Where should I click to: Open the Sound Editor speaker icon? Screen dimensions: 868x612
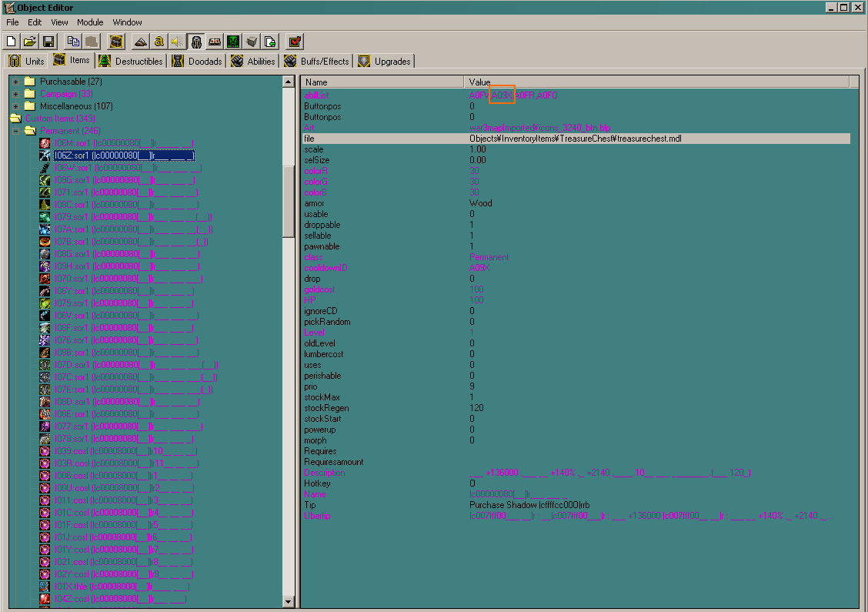[177, 42]
